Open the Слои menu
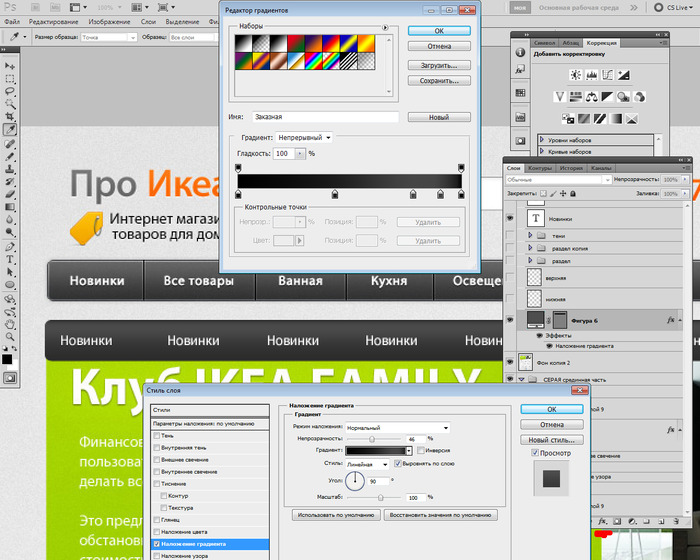 click(148, 21)
